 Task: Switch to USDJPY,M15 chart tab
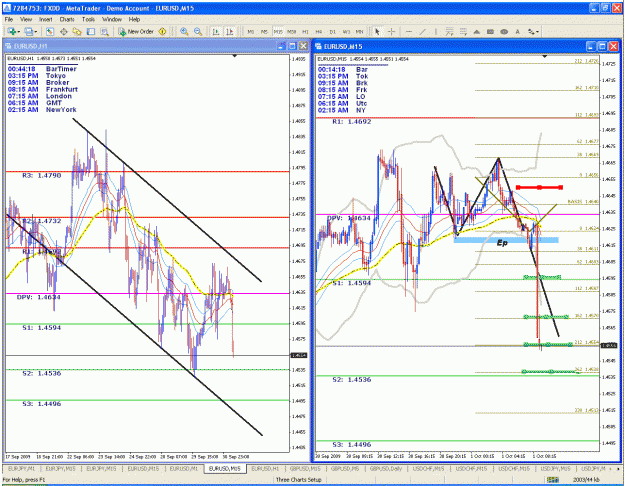click(x=556, y=469)
